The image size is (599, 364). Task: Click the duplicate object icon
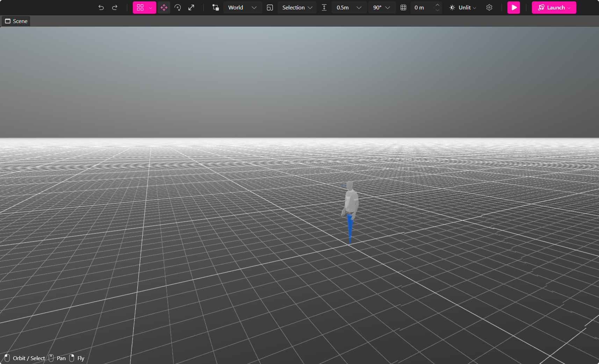click(270, 7)
